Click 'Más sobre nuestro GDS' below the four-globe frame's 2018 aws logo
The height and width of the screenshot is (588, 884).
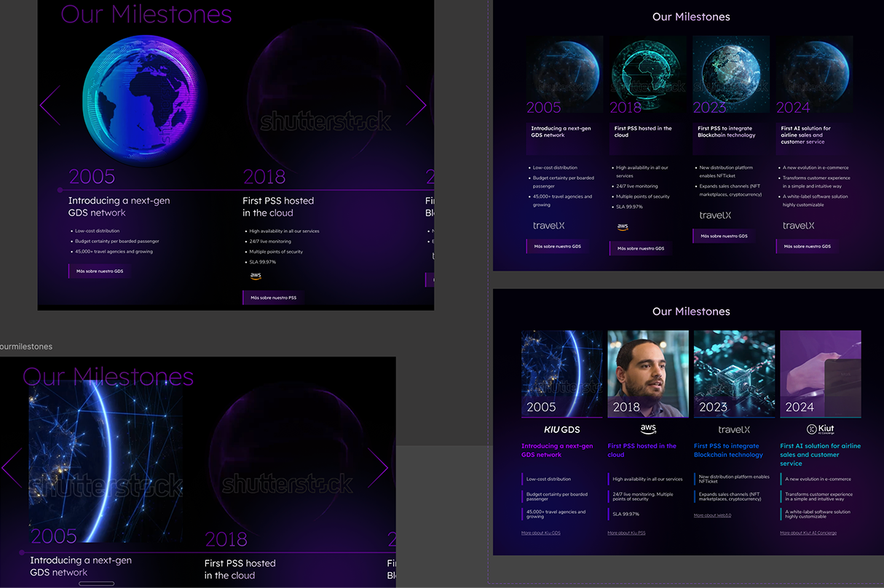pyautogui.click(x=641, y=248)
